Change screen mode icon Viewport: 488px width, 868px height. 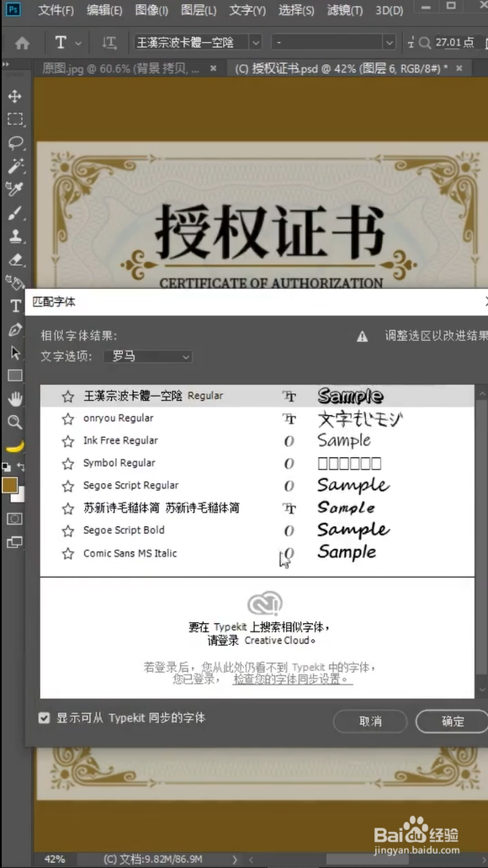[15, 542]
